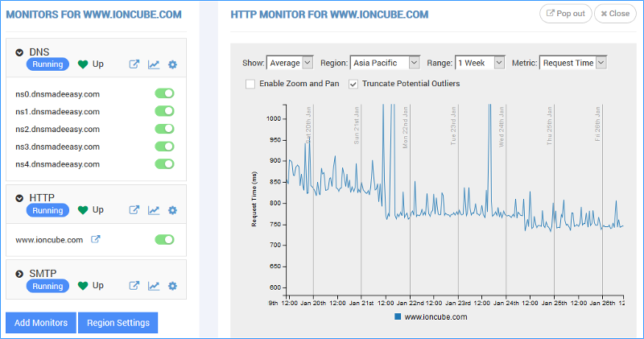Open the Range dropdown
Image resolution: width=644 pixels, height=339 pixels.
tap(479, 63)
